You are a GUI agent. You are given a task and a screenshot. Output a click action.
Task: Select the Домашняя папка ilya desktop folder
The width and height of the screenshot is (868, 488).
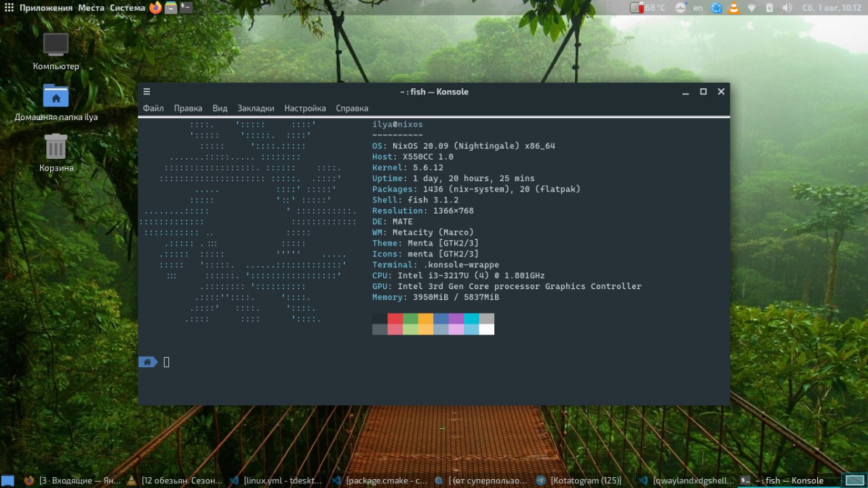56,102
